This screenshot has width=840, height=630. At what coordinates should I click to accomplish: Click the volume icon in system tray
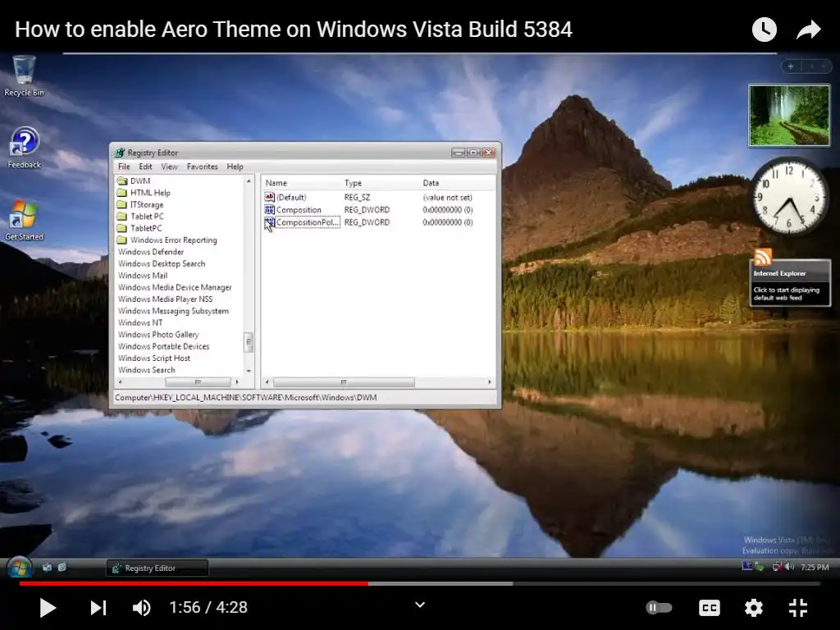790,567
